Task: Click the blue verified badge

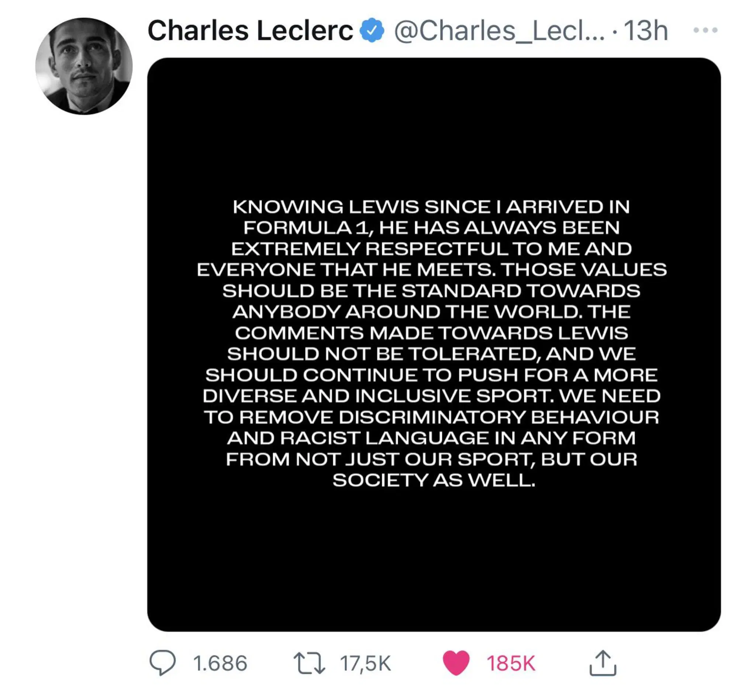Action: (x=372, y=31)
